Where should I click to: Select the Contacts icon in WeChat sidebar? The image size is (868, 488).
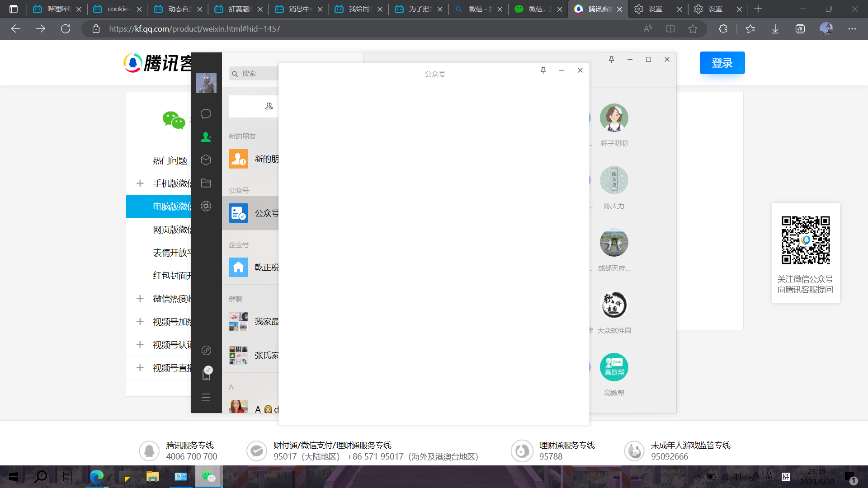206,137
